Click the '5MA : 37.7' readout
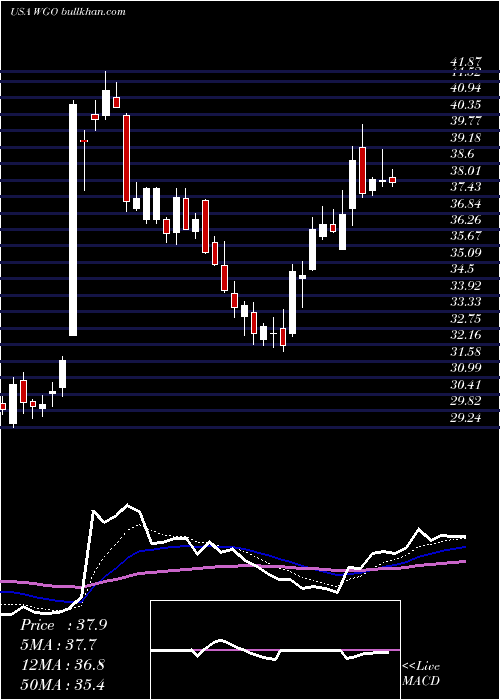Image resolution: width=500 pixels, height=700 pixels. point(59,645)
